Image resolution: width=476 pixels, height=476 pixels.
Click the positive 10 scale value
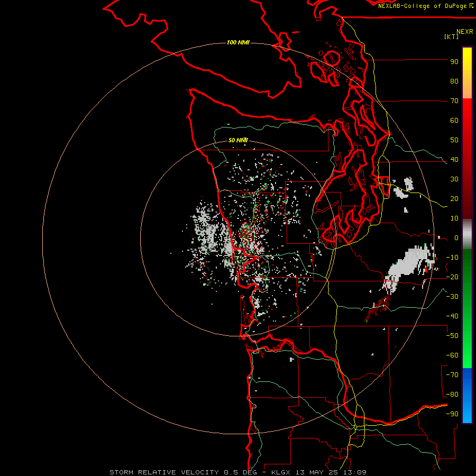[454, 218]
